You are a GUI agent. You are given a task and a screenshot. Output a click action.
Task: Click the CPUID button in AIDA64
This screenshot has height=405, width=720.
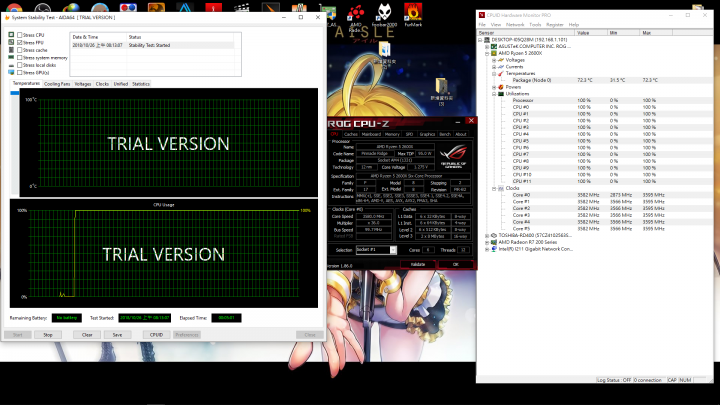(157, 335)
